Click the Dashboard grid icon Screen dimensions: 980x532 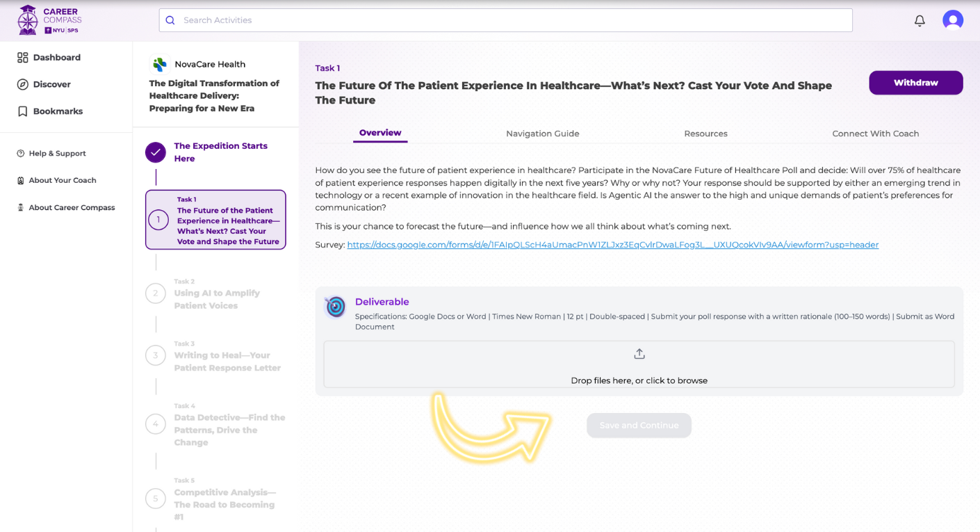pyautogui.click(x=23, y=58)
